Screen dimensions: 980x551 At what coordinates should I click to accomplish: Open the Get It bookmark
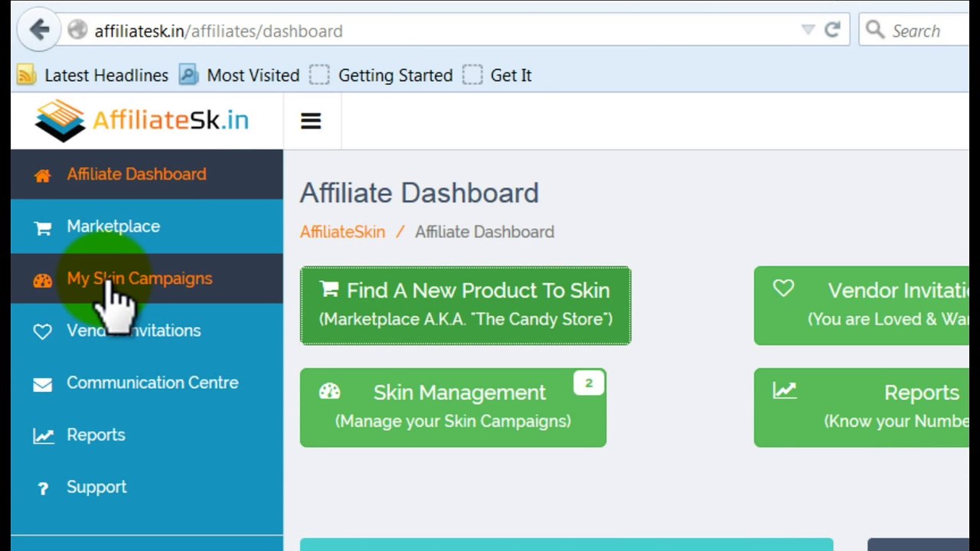click(x=511, y=75)
